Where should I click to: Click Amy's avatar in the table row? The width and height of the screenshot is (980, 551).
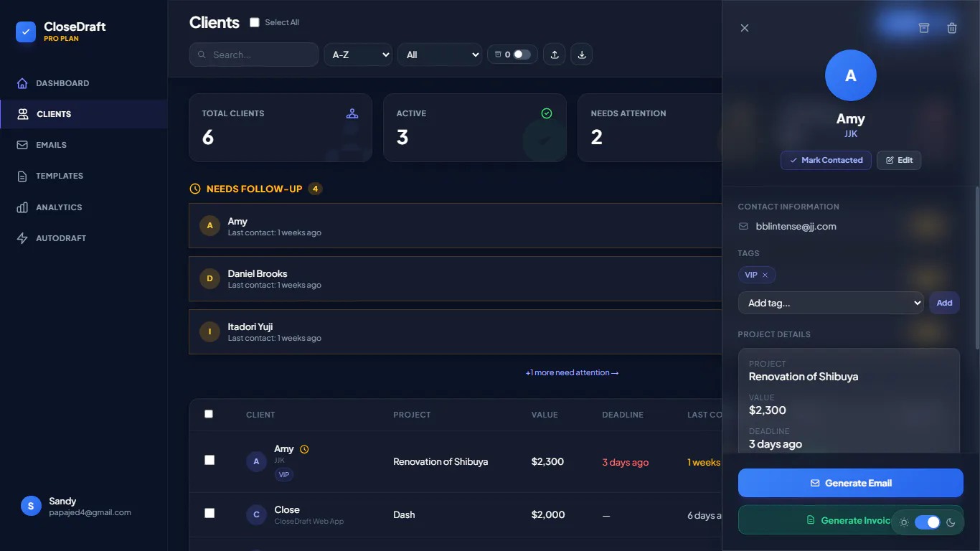[x=257, y=462]
